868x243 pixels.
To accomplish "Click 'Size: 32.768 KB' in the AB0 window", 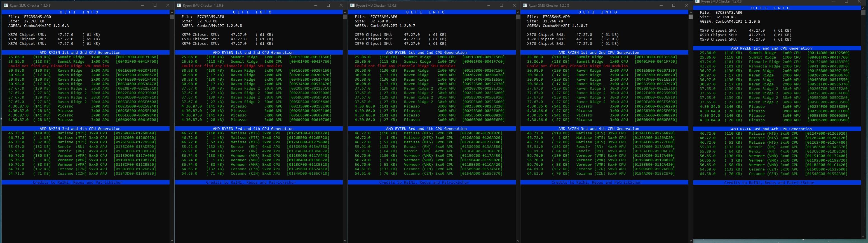I will [x=718, y=17].
